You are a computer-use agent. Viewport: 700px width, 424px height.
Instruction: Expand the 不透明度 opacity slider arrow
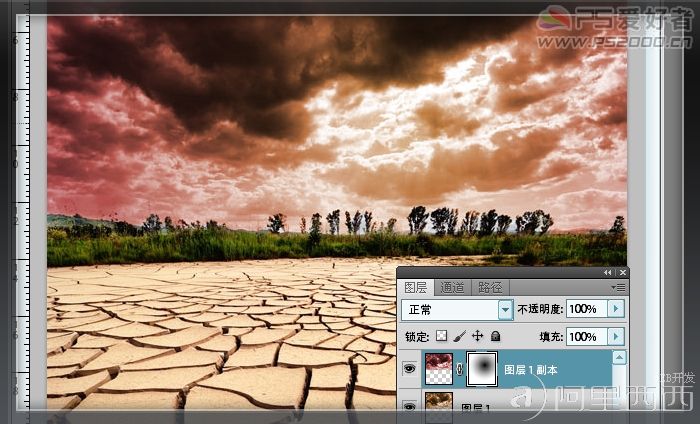click(x=616, y=309)
